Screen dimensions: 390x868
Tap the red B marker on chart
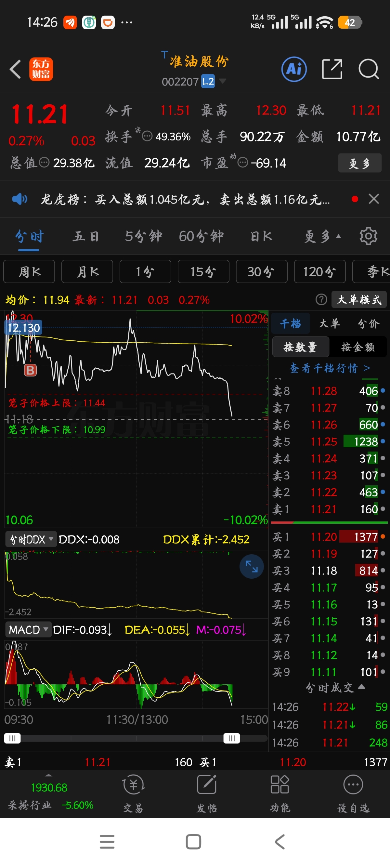[x=30, y=370]
